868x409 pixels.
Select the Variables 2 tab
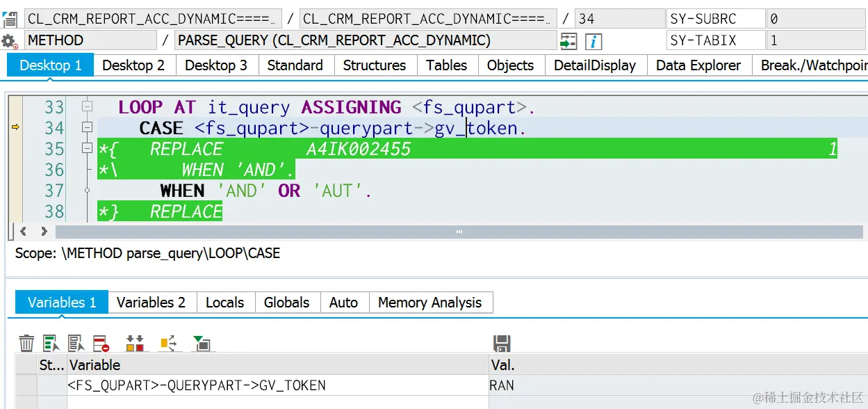(152, 302)
